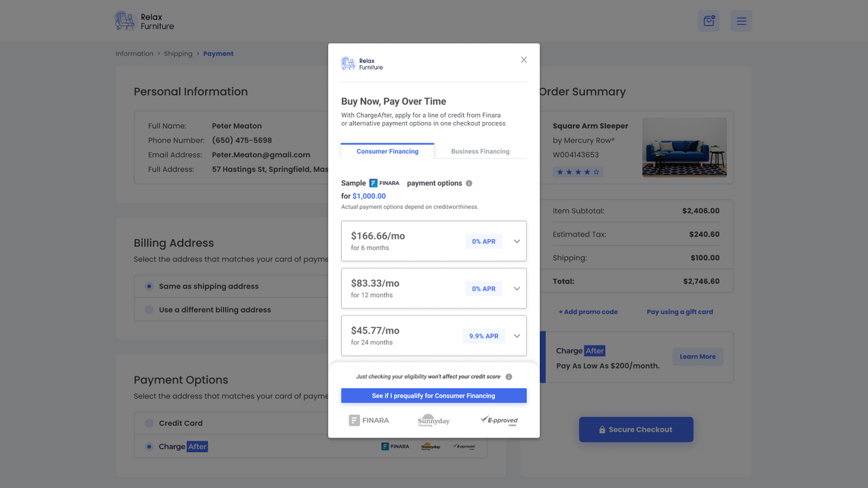The width and height of the screenshot is (868, 488).
Task: Click the Estimated Tax value $240.60
Action: [x=704, y=235]
